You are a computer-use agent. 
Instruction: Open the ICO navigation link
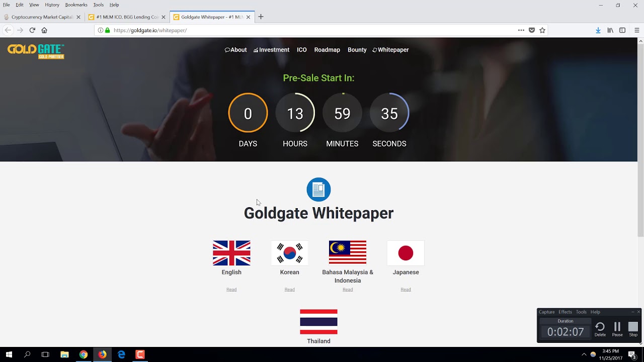coord(302,50)
